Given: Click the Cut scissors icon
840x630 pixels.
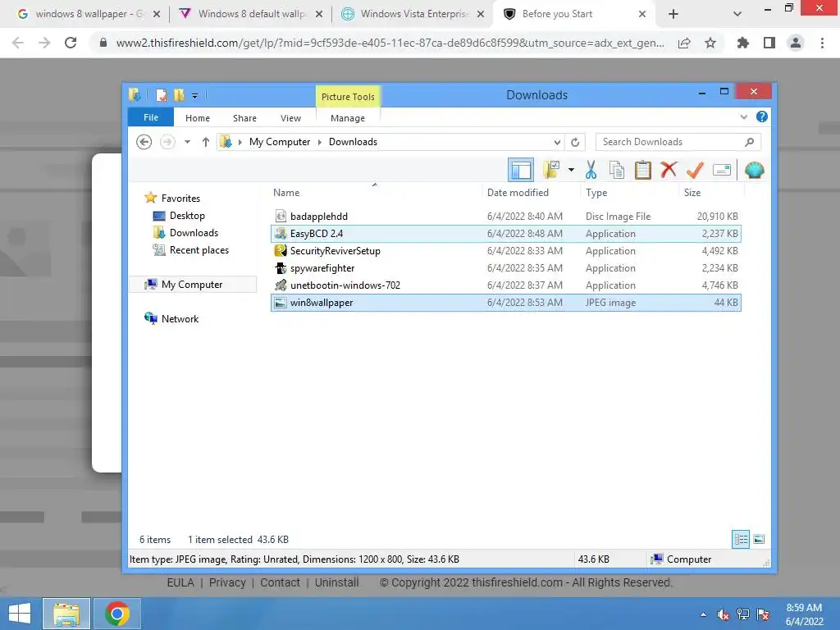Looking at the screenshot, I should [x=591, y=171].
